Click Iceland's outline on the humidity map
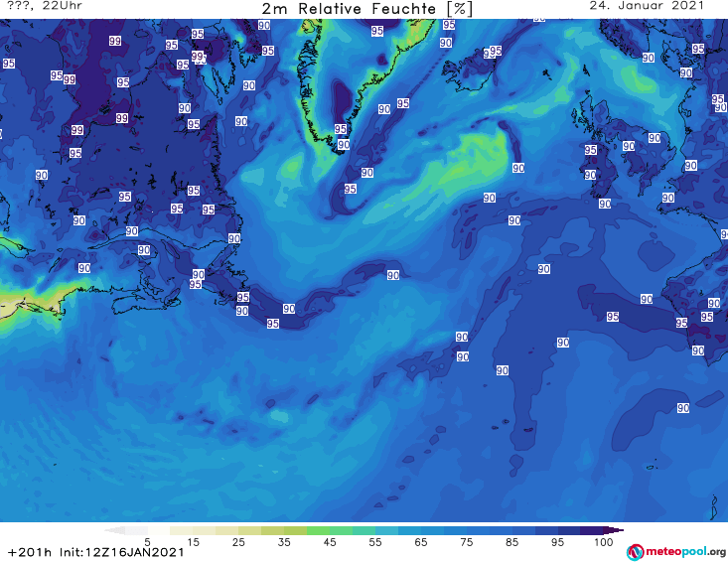Screen dimensions: 728x562 point(468,71)
